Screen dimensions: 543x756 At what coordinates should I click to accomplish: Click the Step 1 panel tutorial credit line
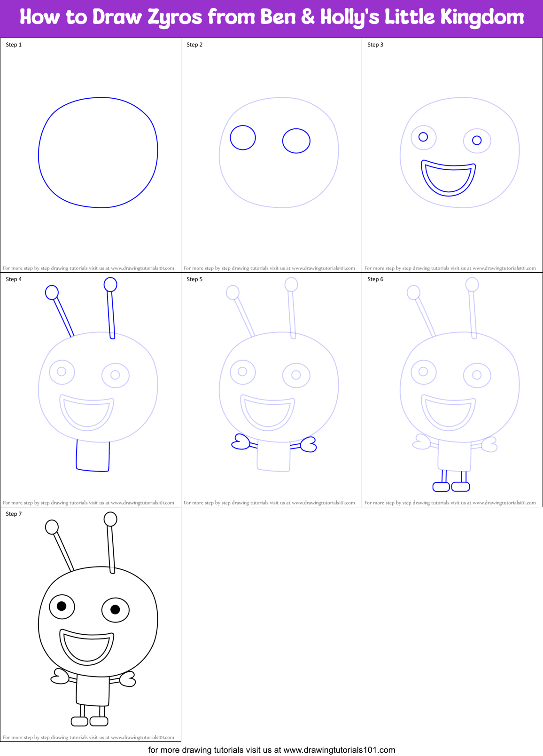click(x=88, y=268)
